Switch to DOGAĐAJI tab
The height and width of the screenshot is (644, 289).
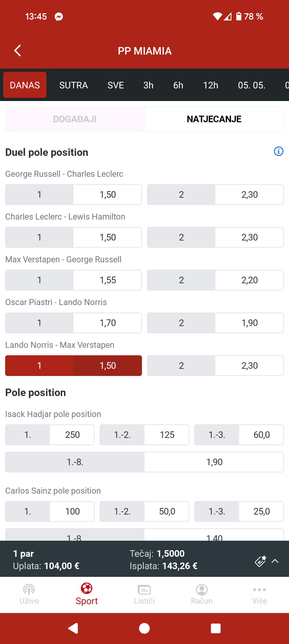coord(75,119)
